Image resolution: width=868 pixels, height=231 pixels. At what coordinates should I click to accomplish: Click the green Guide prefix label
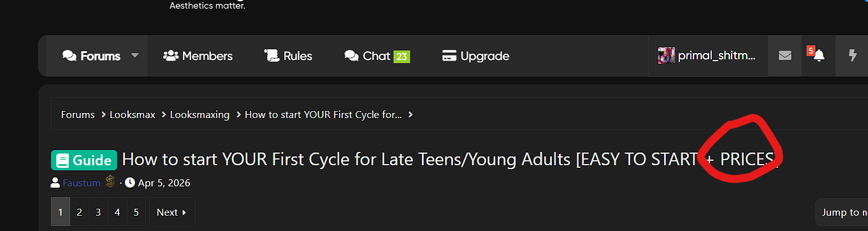click(x=84, y=161)
